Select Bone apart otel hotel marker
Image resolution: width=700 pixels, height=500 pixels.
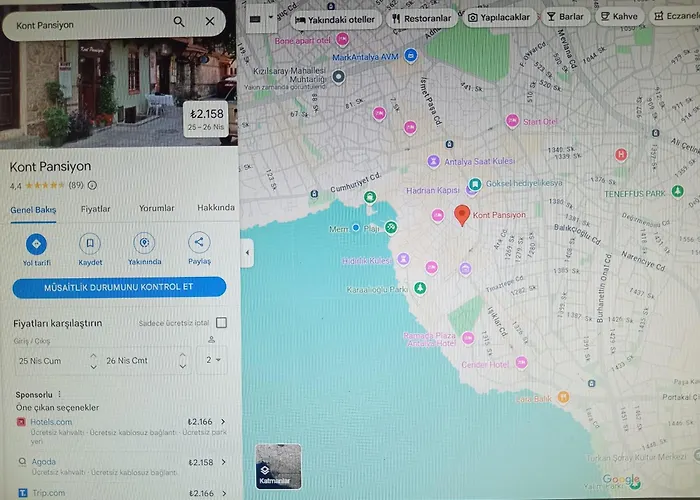342,40
